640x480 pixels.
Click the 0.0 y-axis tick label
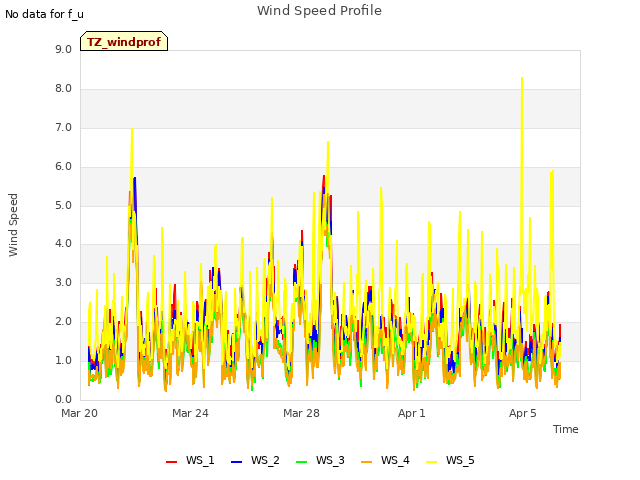click(63, 399)
